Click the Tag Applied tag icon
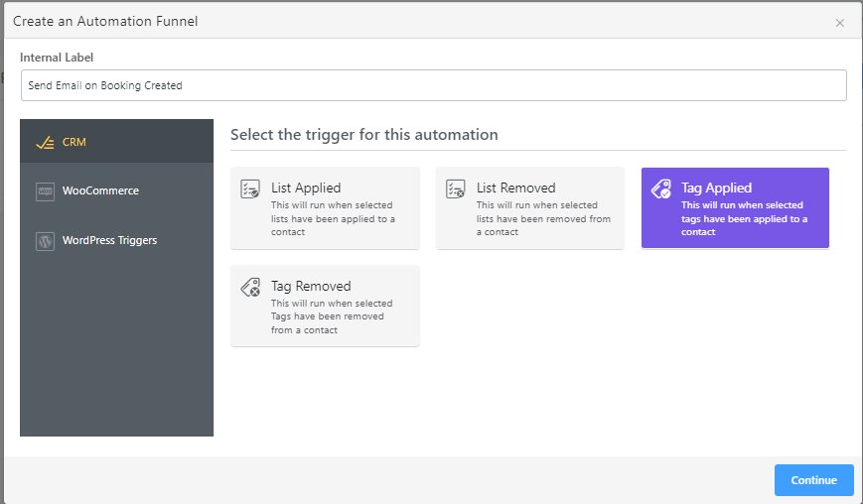The image size is (863, 504). [x=661, y=189]
